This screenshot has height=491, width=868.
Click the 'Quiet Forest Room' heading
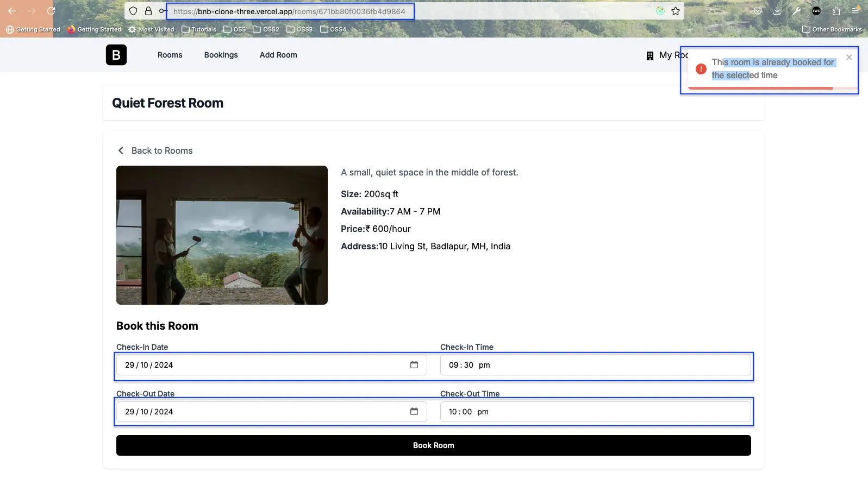(x=167, y=103)
